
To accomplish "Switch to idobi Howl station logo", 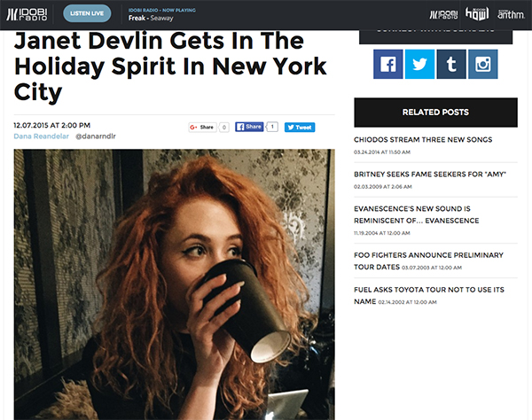I will (x=477, y=14).
